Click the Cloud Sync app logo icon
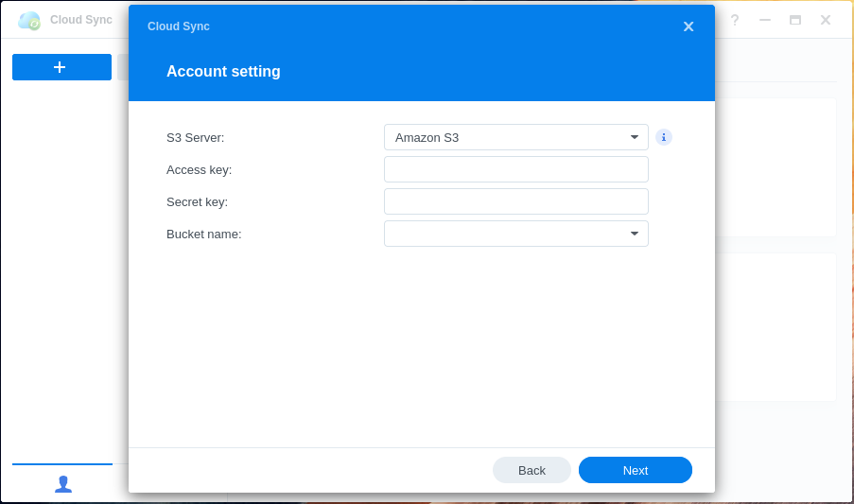The width and height of the screenshot is (854, 504). [29, 20]
